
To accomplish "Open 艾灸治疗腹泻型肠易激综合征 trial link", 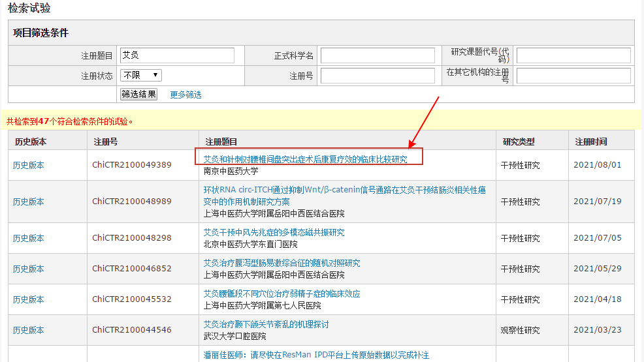I will [282, 264].
